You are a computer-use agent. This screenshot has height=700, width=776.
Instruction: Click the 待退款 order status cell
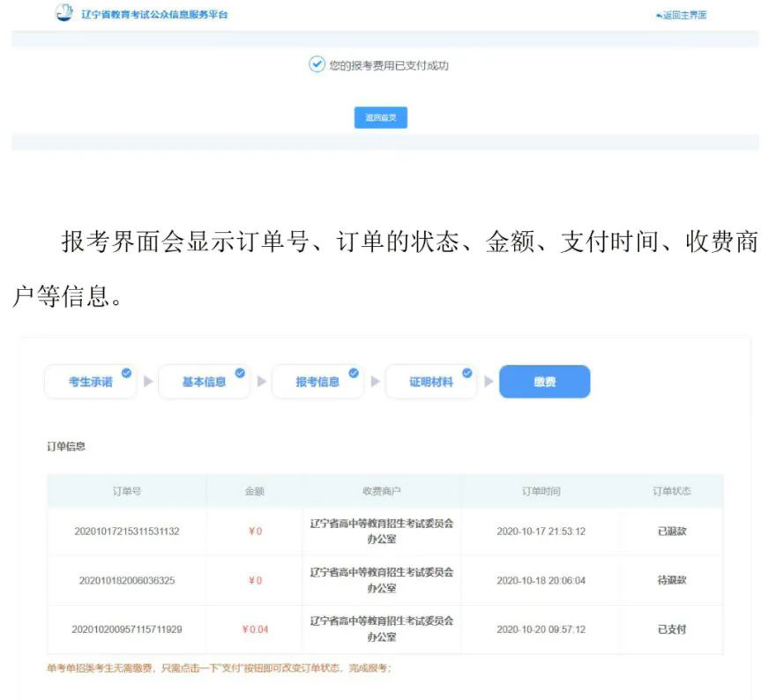672,580
